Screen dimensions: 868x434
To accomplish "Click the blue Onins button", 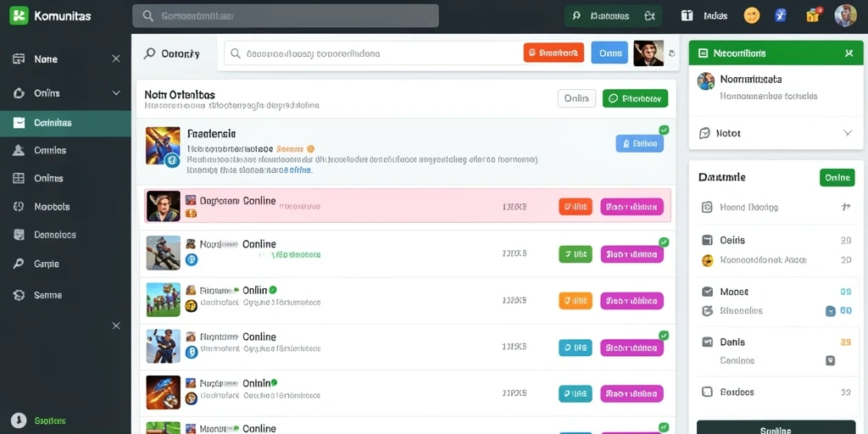I will pyautogui.click(x=609, y=53).
